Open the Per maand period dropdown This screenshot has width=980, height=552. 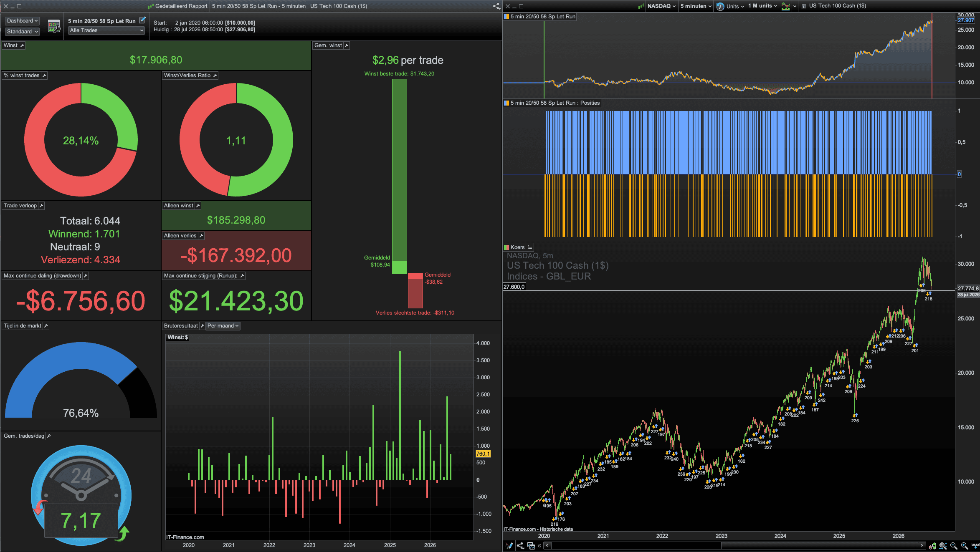223,326
